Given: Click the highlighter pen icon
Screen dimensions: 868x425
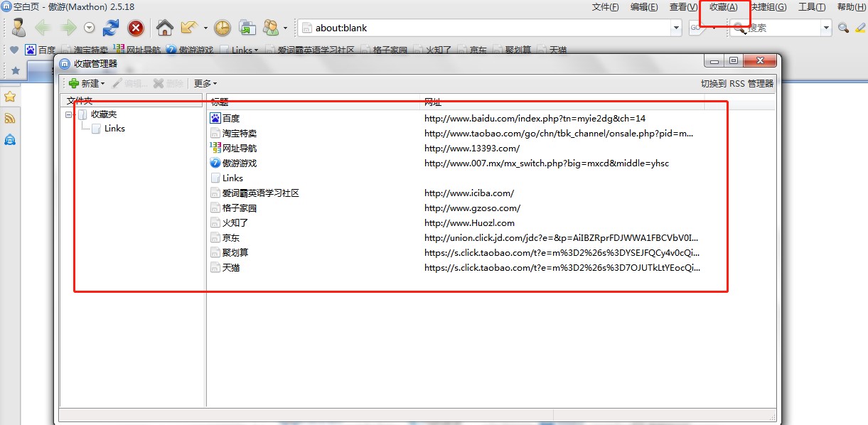Looking at the screenshot, I should tap(860, 28).
